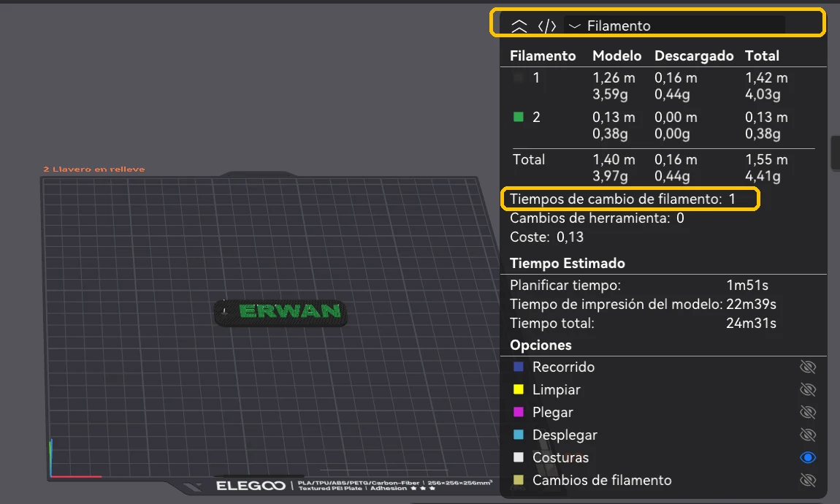Image resolution: width=840 pixels, height=504 pixels.
Task: Click the blue Recorrido color swatch
Action: (x=518, y=367)
